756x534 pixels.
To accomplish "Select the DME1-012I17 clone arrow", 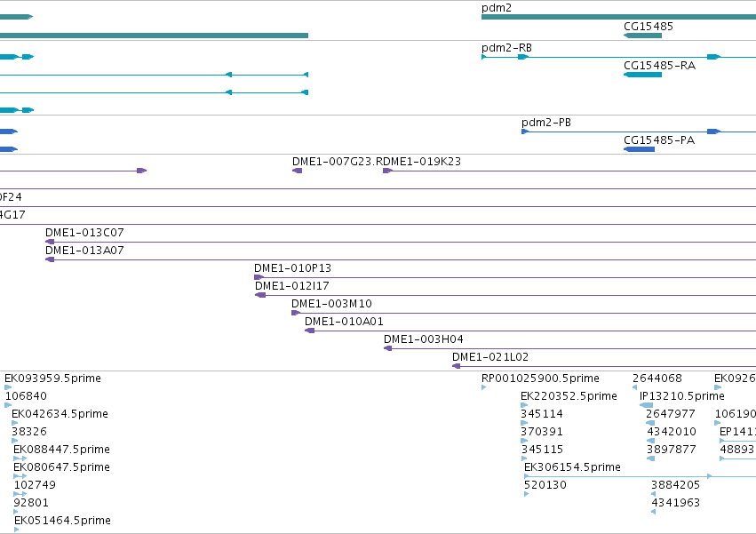I will [260, 295].
